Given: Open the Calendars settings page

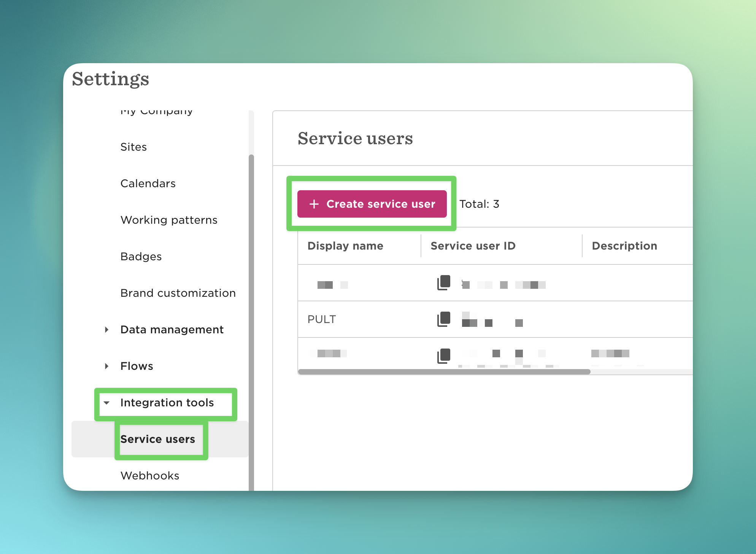Looking at the screenshot, I should coord(148,183).
